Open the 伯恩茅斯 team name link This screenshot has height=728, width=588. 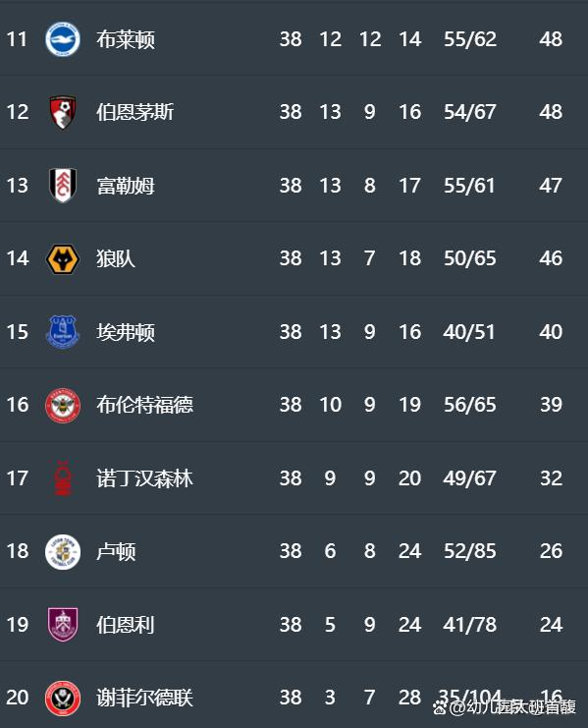click(x=134, y=112)
